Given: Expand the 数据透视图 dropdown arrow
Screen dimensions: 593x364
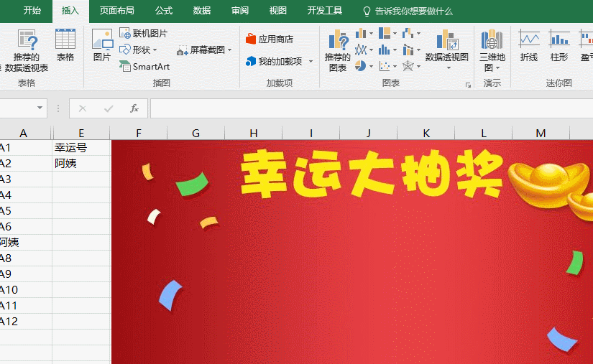Looking at the screenshot, I should pyautogui.click(x=449, y=68).
